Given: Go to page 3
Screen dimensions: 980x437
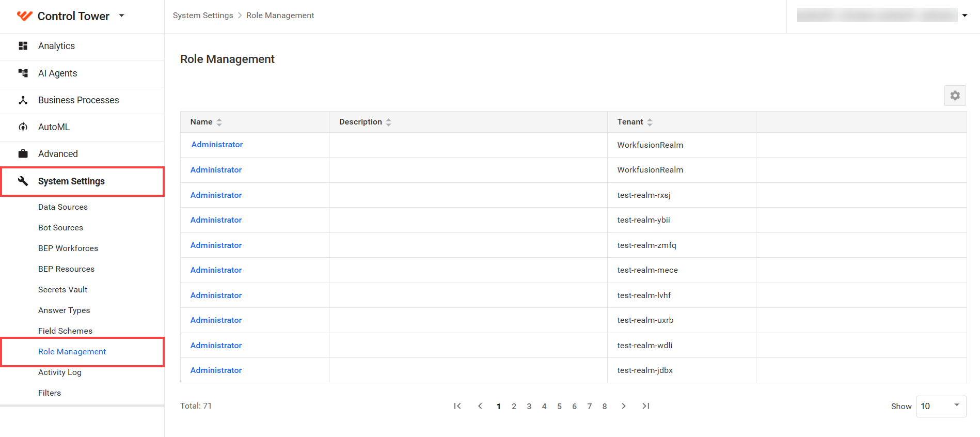Looking at the screenshot, I should (529, 407).
